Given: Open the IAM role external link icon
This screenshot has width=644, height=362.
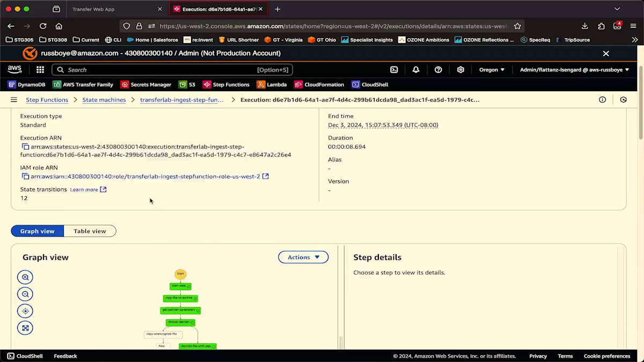Looking at the screenshot, I should [x=265, y=176].
